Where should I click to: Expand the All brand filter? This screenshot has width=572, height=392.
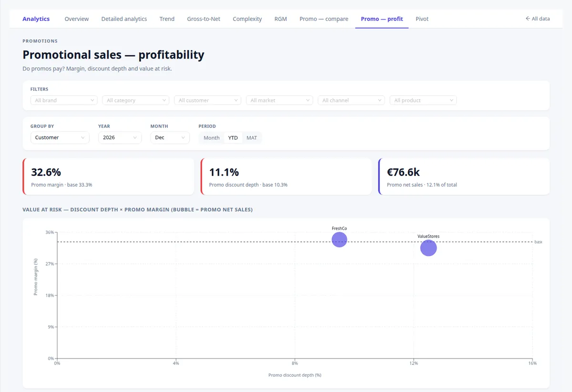tap(64, 101)
